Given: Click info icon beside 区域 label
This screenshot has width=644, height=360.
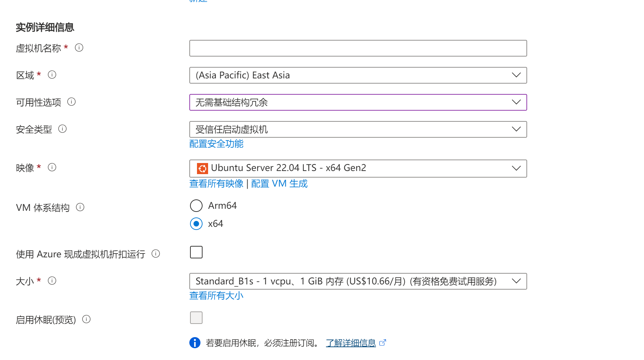Looking at the screenshot, I should (52, 75).
